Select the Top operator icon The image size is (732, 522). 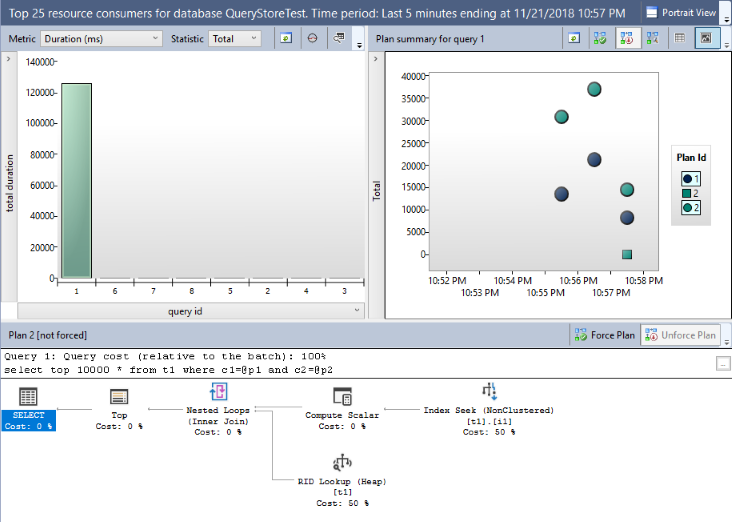click(x=118, y=398)
